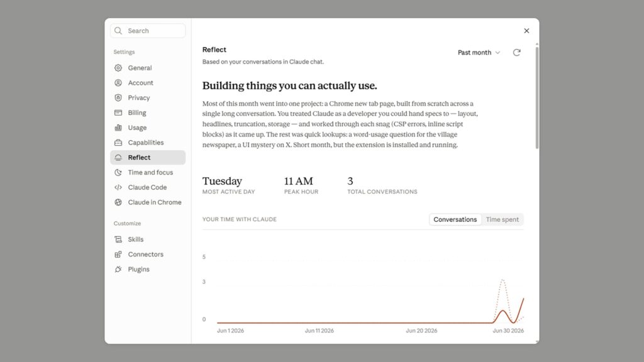Open the General settings page
Image resolution: width=644 pixels, height=362 pixels.
[148, 68]
